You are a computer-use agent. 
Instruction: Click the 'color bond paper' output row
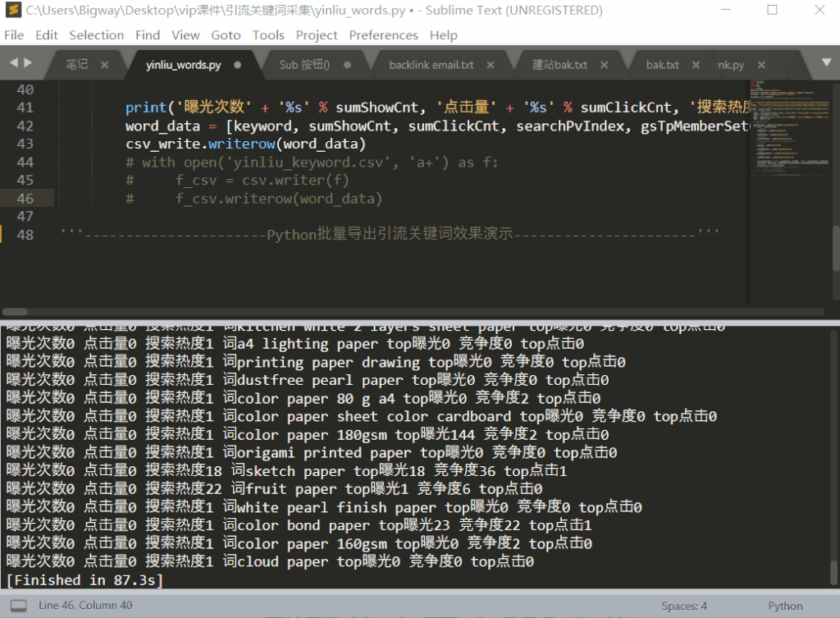pyautogui.click(x=299, y=524)
